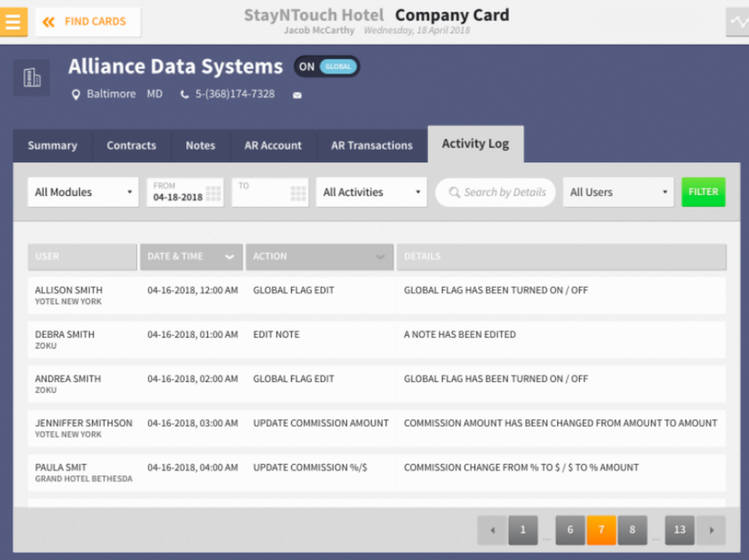
Task: Click the Edit Note action text
Action: click(276, 335)
